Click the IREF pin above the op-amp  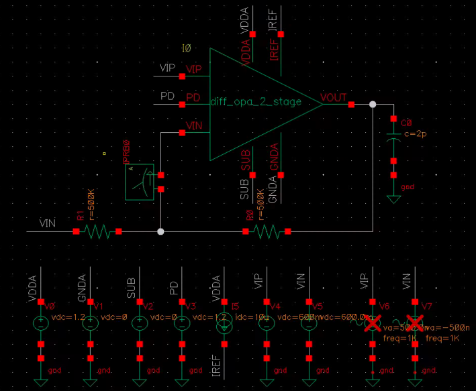point(281,34)
